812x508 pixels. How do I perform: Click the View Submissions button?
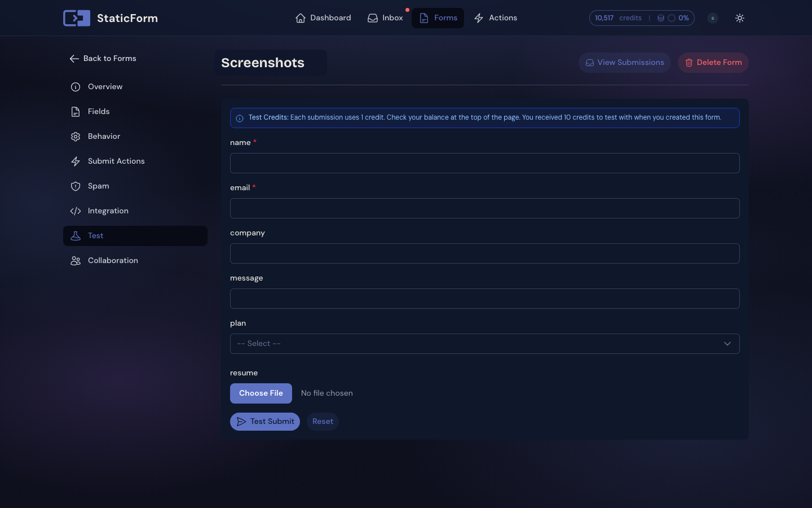pyautogui.click(x=625, y=63)
